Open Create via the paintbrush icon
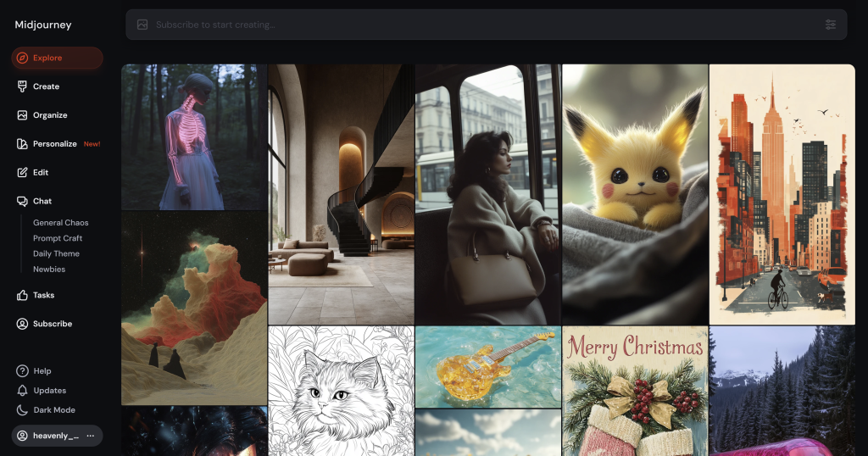The image size is (868, 456). pyautogui.click(x=22, y=86)
